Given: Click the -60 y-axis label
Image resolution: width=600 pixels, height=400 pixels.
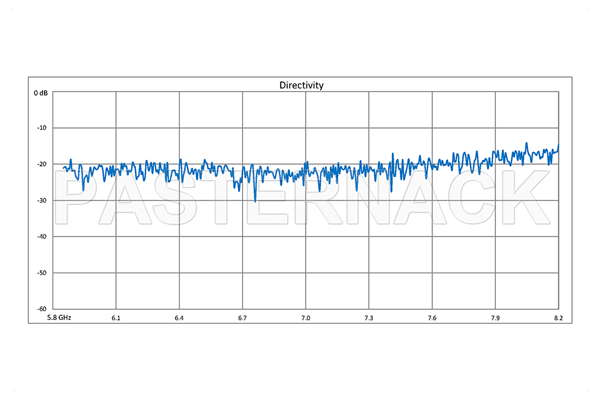Looking at the screenshot, I should click(42, 308).
